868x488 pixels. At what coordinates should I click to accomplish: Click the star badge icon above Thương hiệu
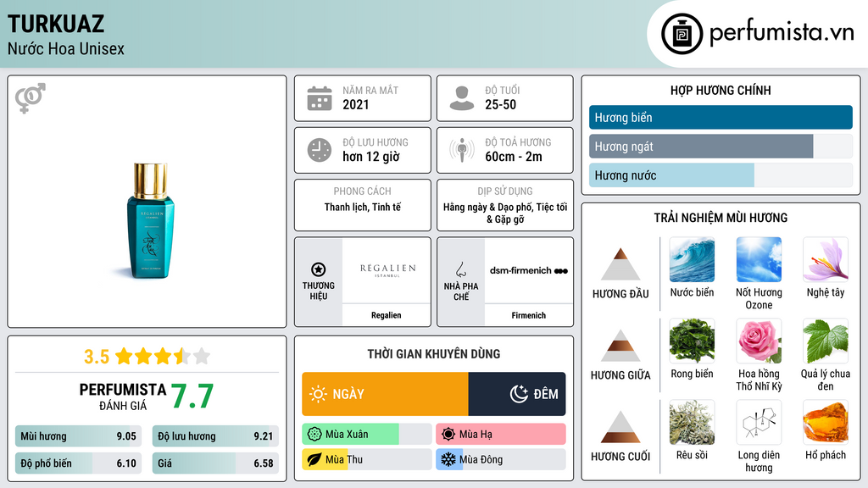tap(319, 269)
